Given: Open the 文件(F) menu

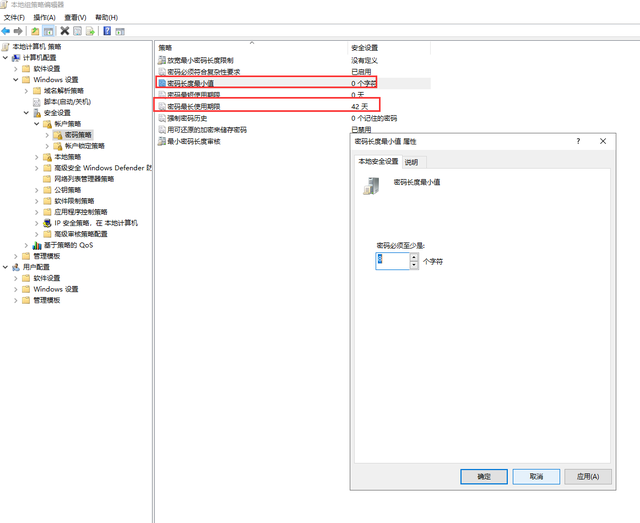Looking at the screenshot, I should click(x=14, y=18).
